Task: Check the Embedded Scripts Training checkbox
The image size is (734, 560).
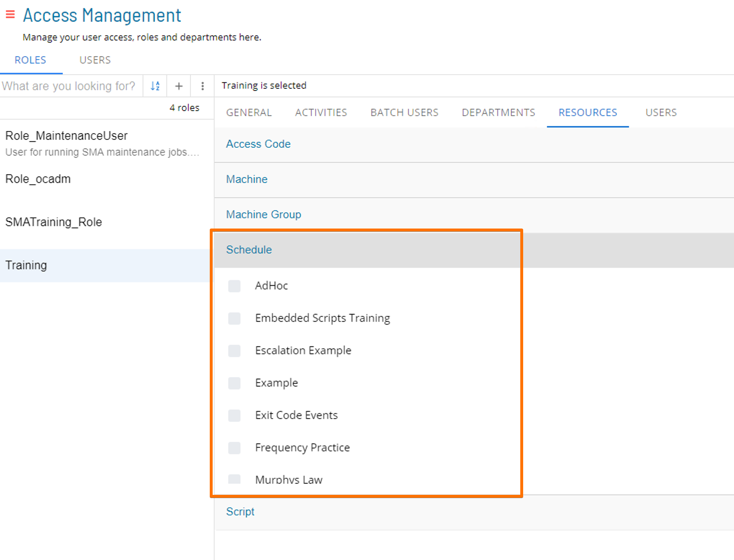Action: [234, 319]
